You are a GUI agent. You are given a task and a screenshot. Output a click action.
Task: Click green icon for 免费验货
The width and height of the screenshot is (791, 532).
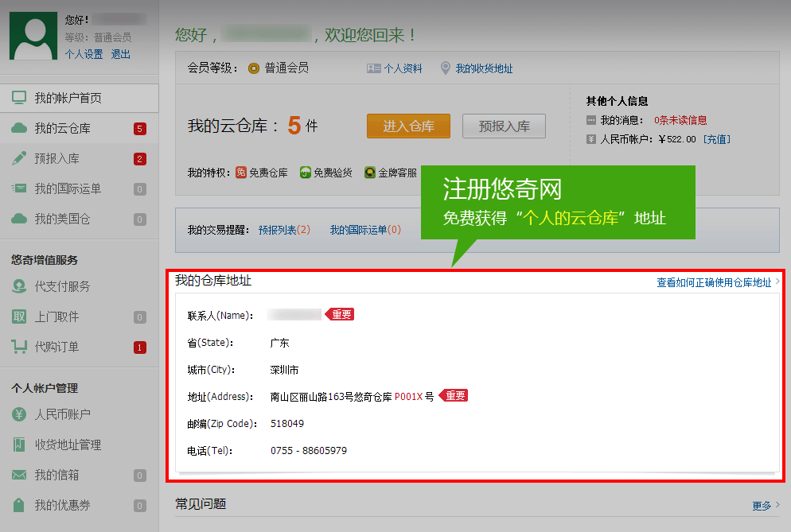[x=306, y=173]
